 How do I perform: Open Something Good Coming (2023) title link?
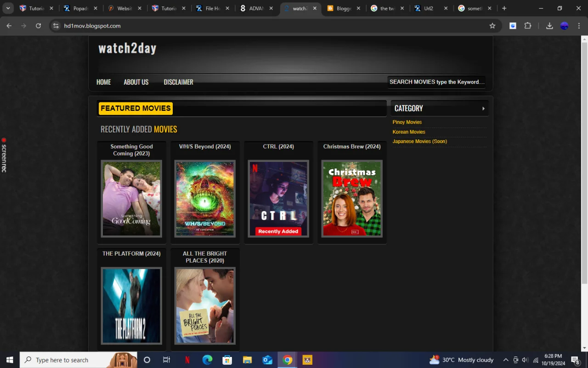coord(131,150)
